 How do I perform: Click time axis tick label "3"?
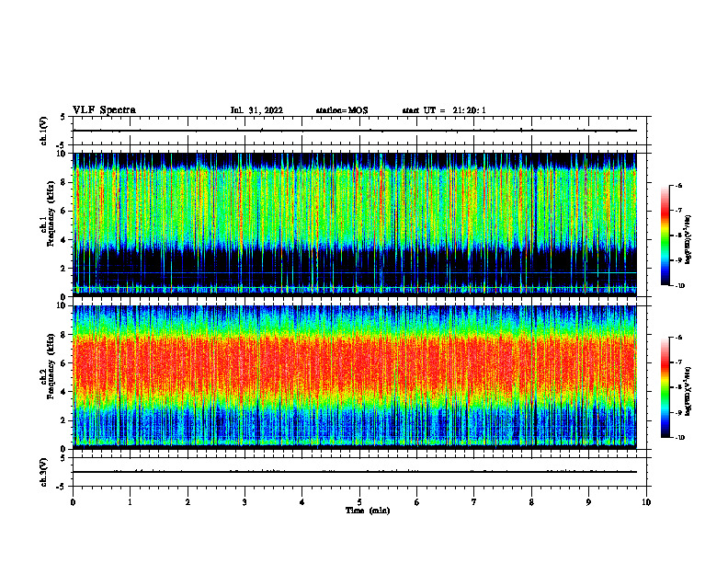pos(245,502)
